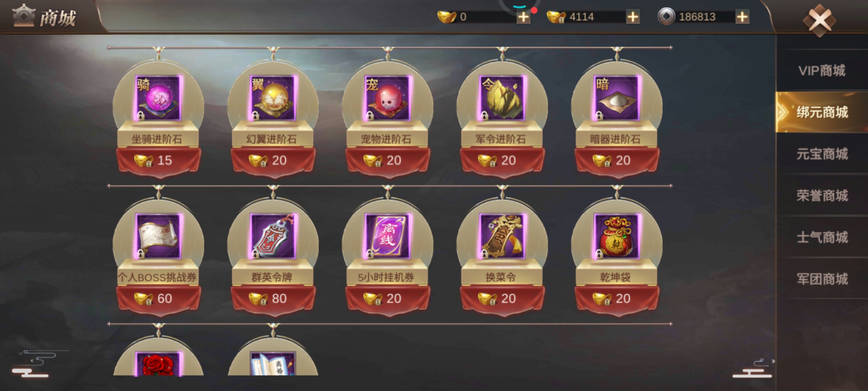The height and width of the screenshot is (391, 868).
Task: Select the 坐骑进阶石 mount stone icon
Action: click(158, 98)
